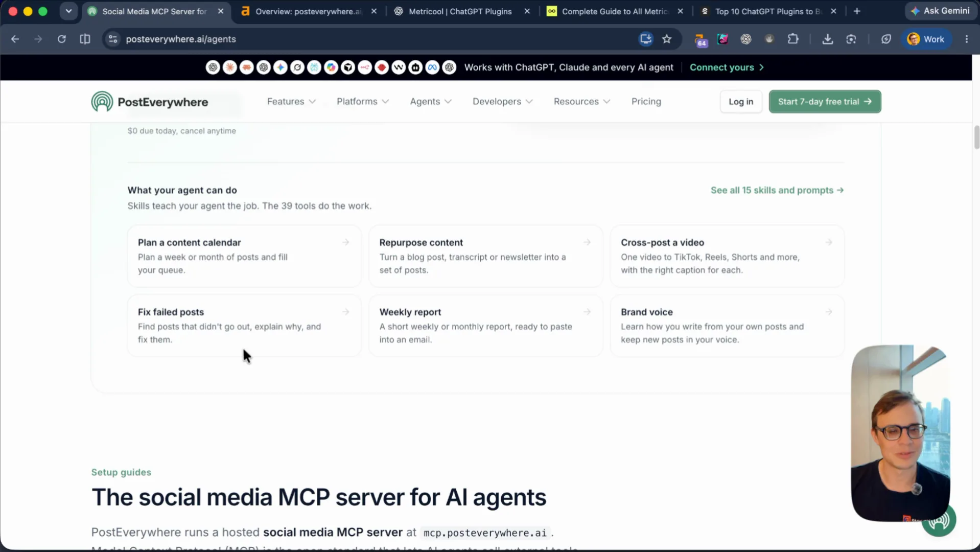Image resolution: width=980 pixels, height=552 pixels.
Task: Click the Setup guides label
Action: coord(121,472)
